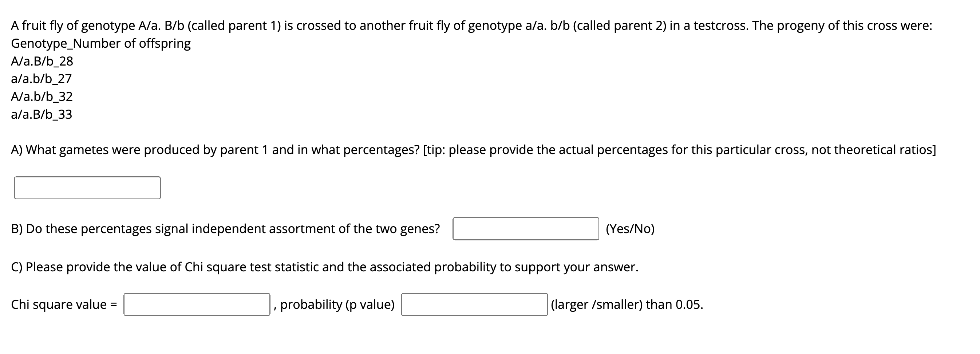Select the probability p value input box
Image resolution: width=980 pixels, height=354 pixels.
[x=474, y=304]
